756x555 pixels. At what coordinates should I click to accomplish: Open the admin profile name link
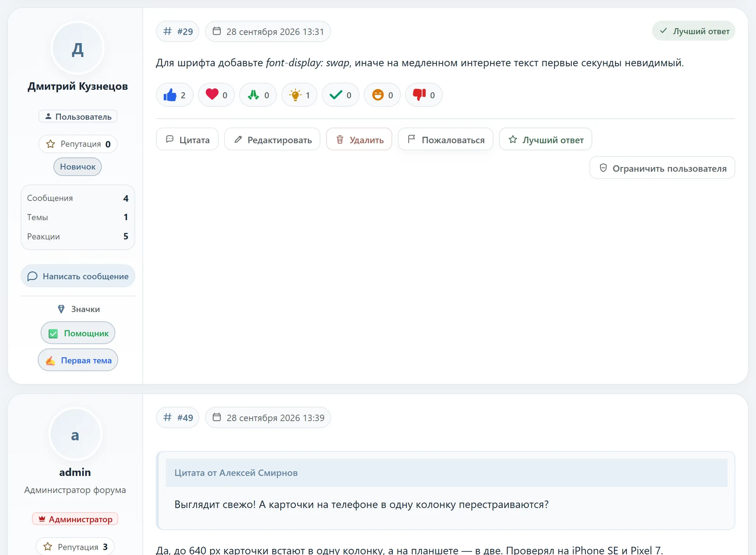point(75,472)
